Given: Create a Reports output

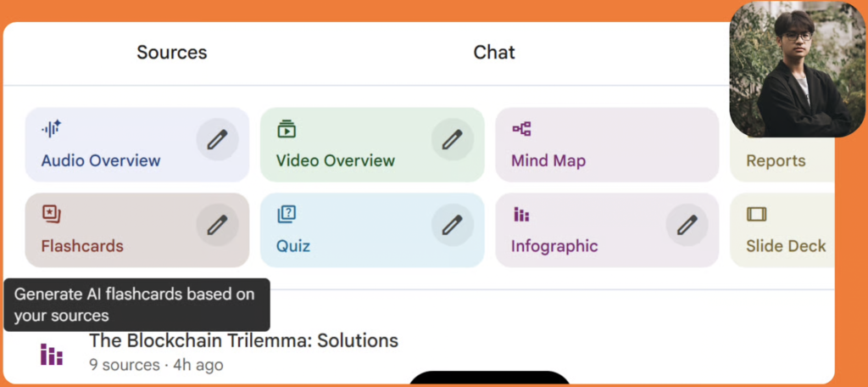Looking at the screenshot, I should pos(776,160).
